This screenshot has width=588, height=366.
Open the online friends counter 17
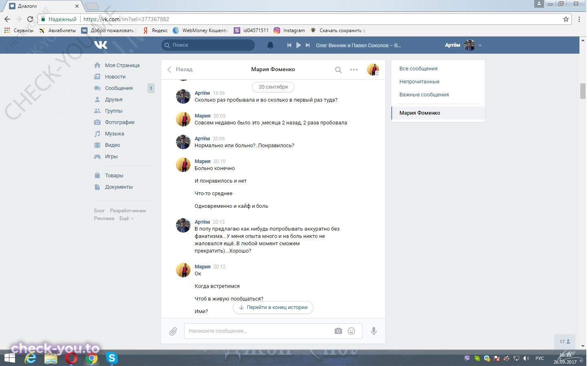[565, 342]
